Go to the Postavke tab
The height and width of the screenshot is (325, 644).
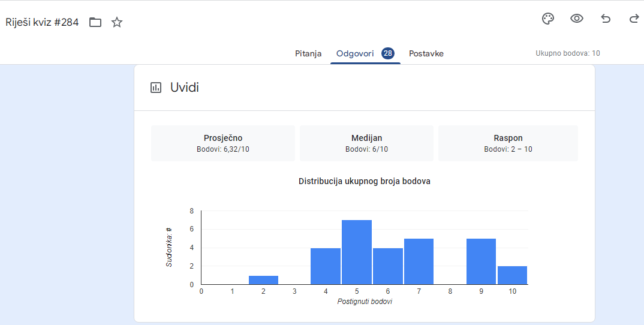tap(426, 53)
